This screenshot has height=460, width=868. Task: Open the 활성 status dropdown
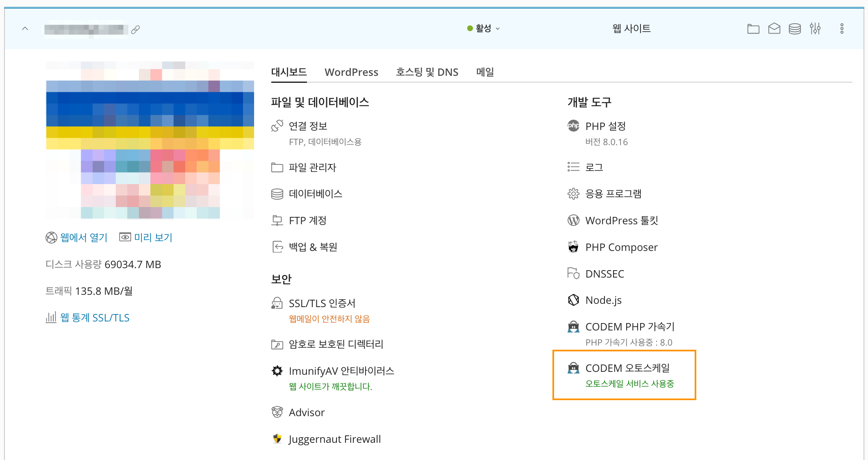click(484, 28)
